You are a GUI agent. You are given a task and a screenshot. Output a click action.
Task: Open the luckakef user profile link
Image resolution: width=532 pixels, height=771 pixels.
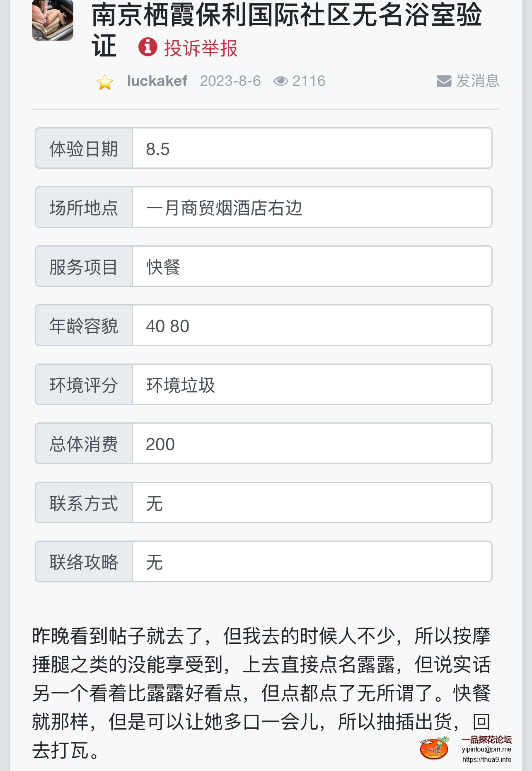coord(157,81)
